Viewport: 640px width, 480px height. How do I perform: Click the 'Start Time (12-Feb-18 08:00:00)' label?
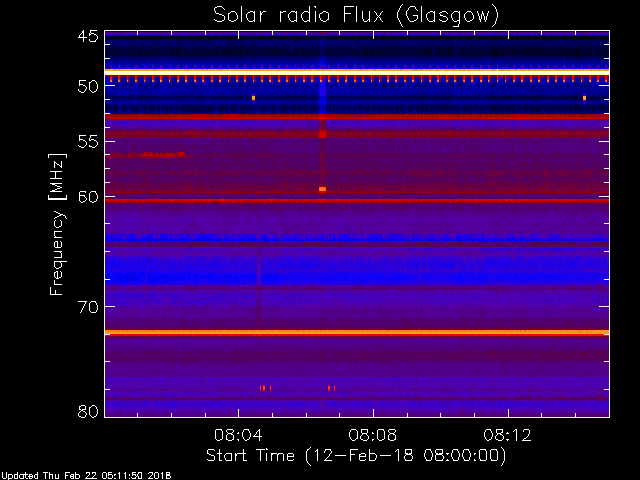pyautogui.click(x=356, y=456)
